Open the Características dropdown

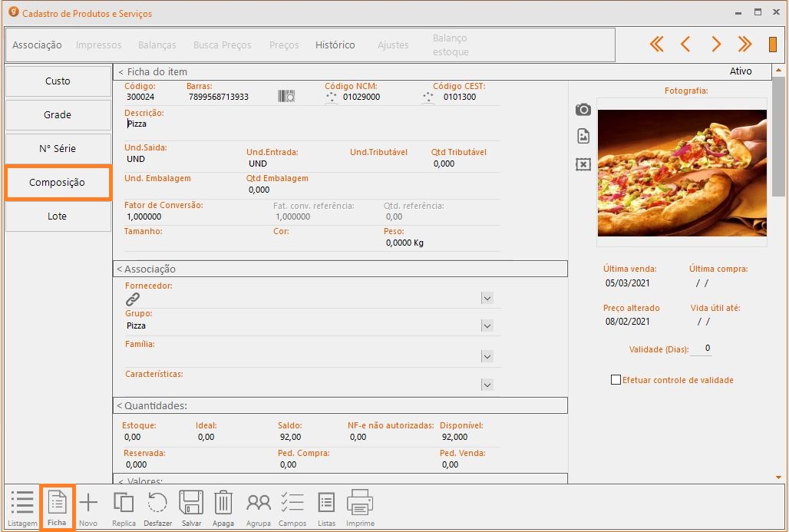tap(487, 385)
